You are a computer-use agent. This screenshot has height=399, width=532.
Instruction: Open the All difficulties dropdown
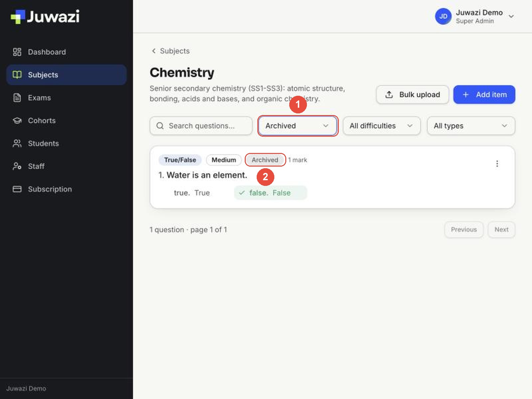382,126
